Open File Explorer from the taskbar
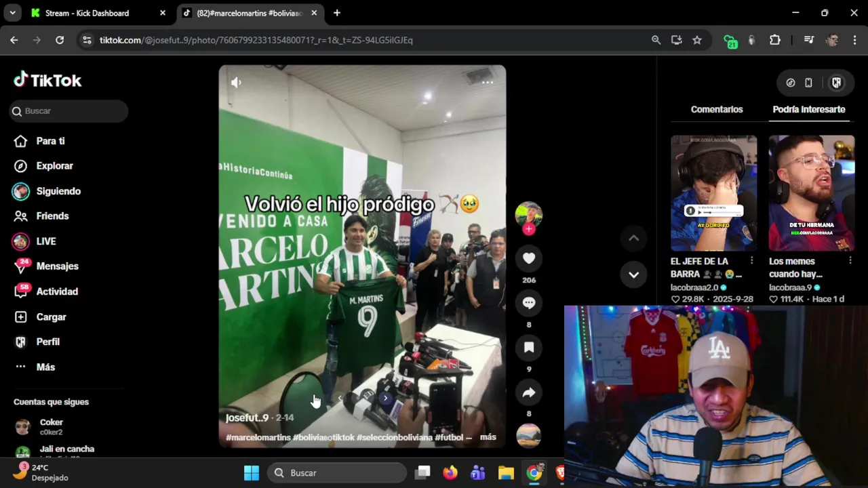868x488 pixels. [x=506, y=473]
